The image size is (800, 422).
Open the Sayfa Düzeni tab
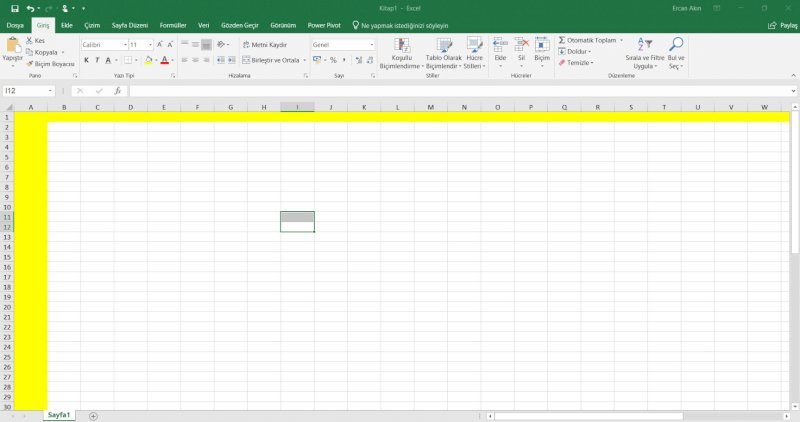(127, 24)
